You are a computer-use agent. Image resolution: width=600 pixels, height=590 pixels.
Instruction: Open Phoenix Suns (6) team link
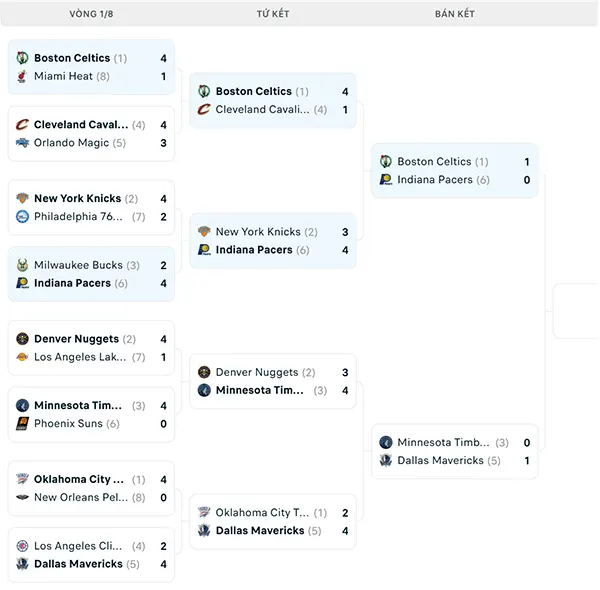[x=77, y=424]
